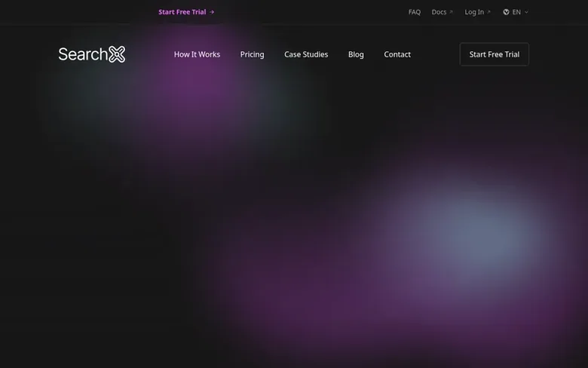Open the Docs external link

click(x=442, y=12)
